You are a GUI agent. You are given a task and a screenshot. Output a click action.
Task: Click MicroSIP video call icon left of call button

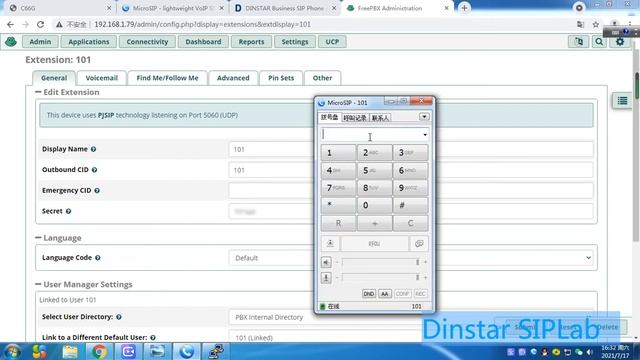(x=330, y=244)
